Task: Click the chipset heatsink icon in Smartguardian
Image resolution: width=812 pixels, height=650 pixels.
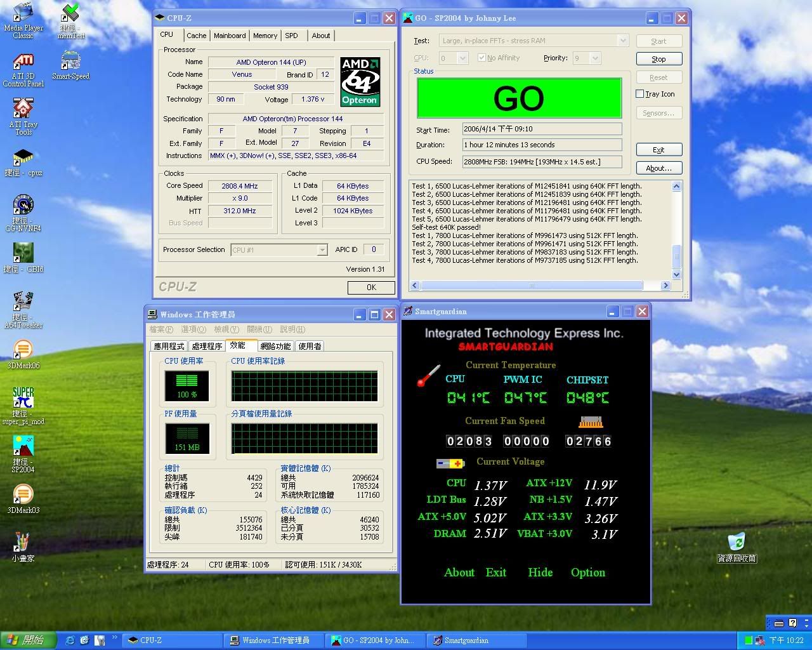Action: [x=590, y=421]
